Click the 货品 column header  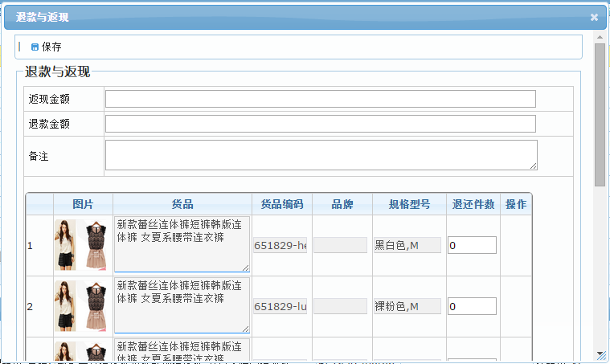(182, 204)
